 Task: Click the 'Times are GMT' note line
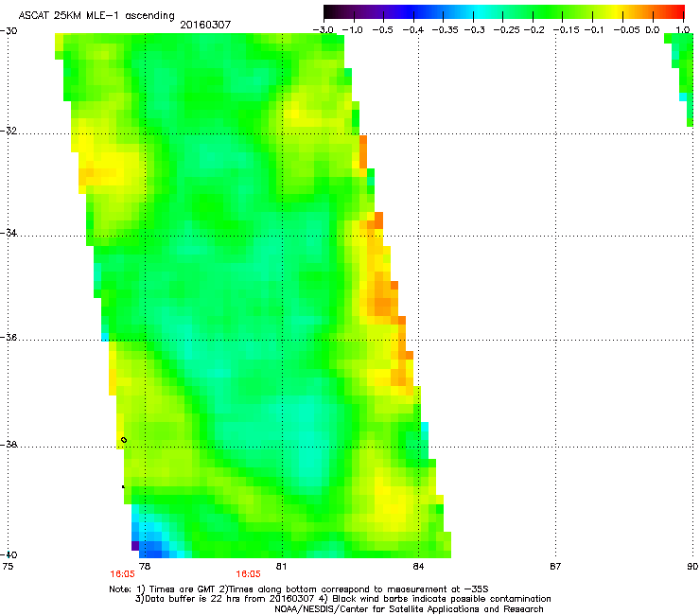click(x=299, y=589)
